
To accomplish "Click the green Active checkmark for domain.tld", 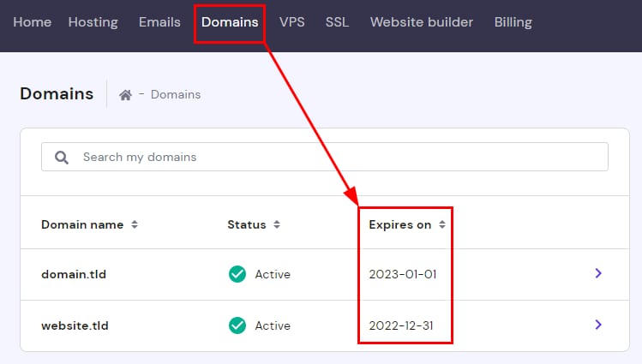I will [x=237, y=274].
